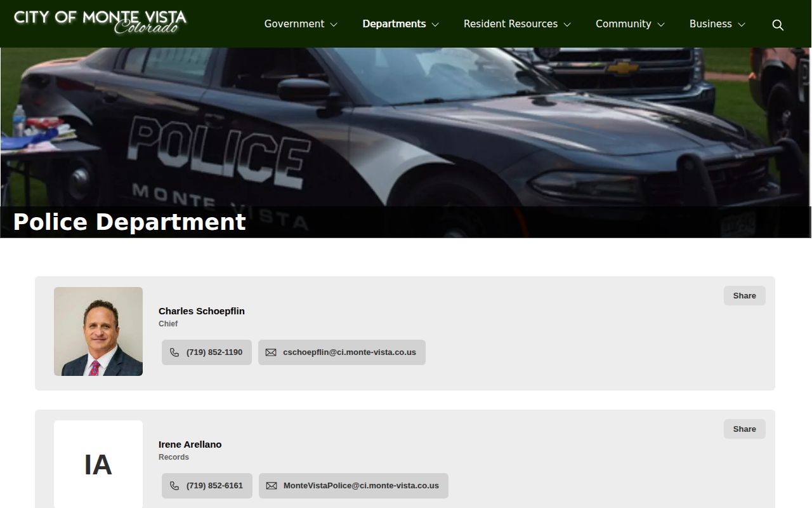812x508 pixels.
Task: Click the "Records" title text
Action: tap(174, 457)
